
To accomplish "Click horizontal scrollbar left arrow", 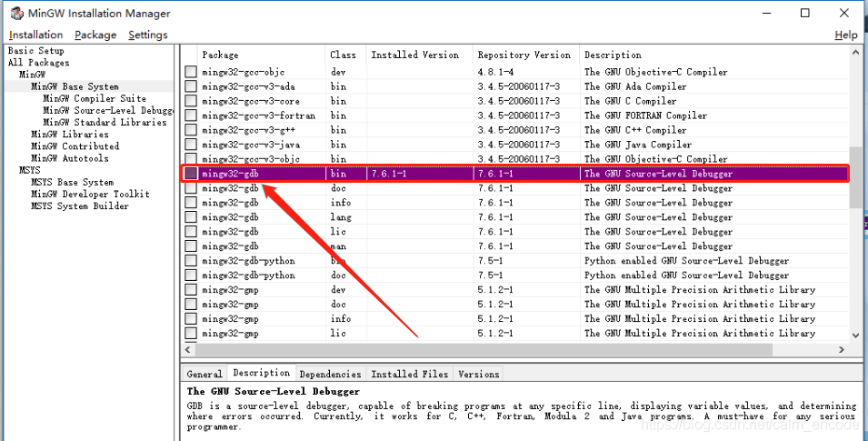I will click(188, 349).
